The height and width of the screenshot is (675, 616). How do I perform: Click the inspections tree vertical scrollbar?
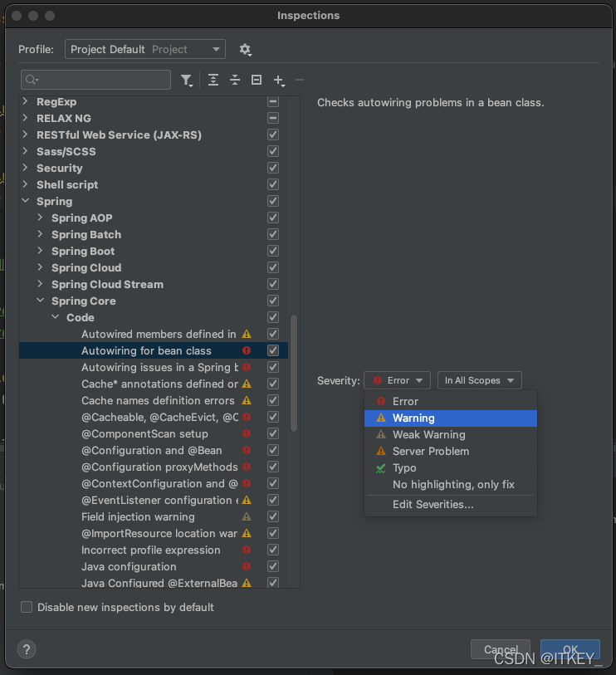pyautogui.click(x=294, y=373)
